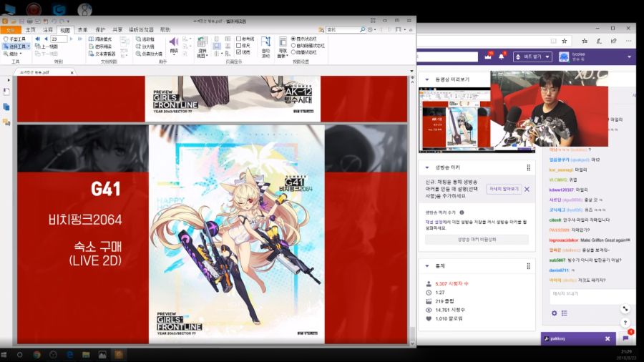The width and height of the screenshot is (644, 362).
Task: Open the zoom dropdown in tools group
Action: pos(21,54)
